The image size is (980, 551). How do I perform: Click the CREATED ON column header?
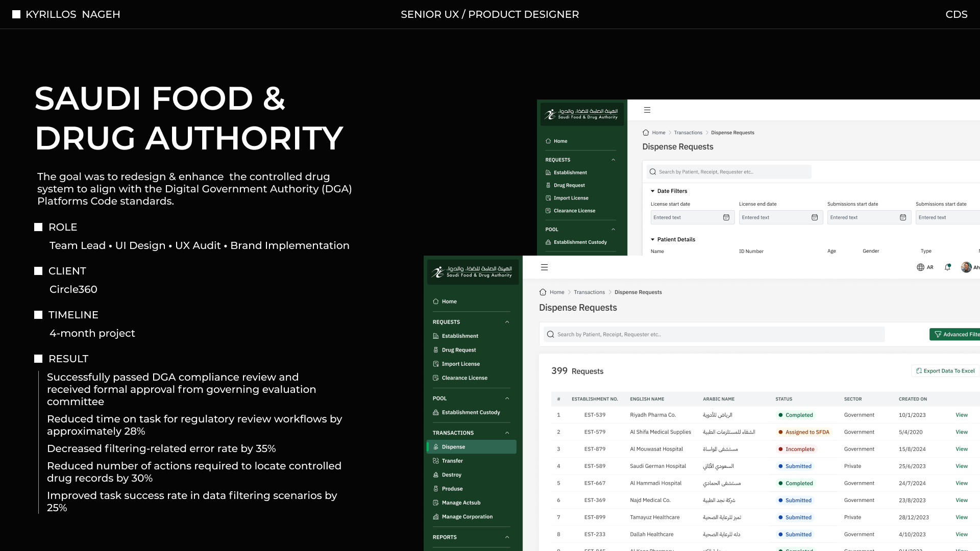pyautogui.click(x=913, y=399)
